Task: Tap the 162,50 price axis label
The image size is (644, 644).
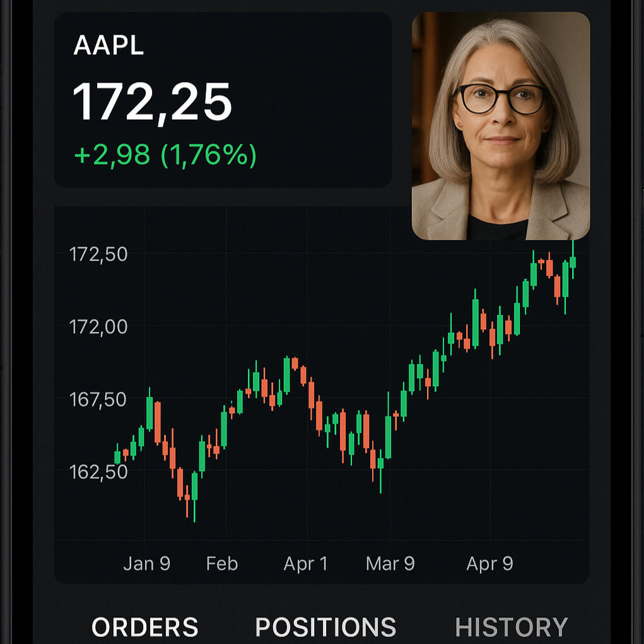Action: click(98, 472)
